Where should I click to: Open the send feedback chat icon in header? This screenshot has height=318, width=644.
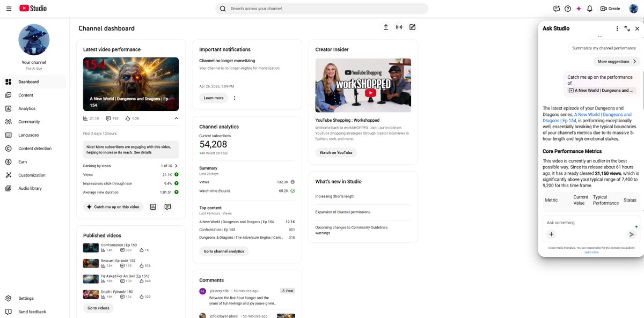click(557, 9)
